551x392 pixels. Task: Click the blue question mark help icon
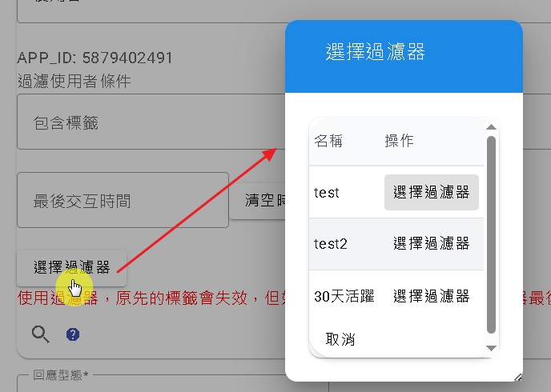tap(73, 334)
